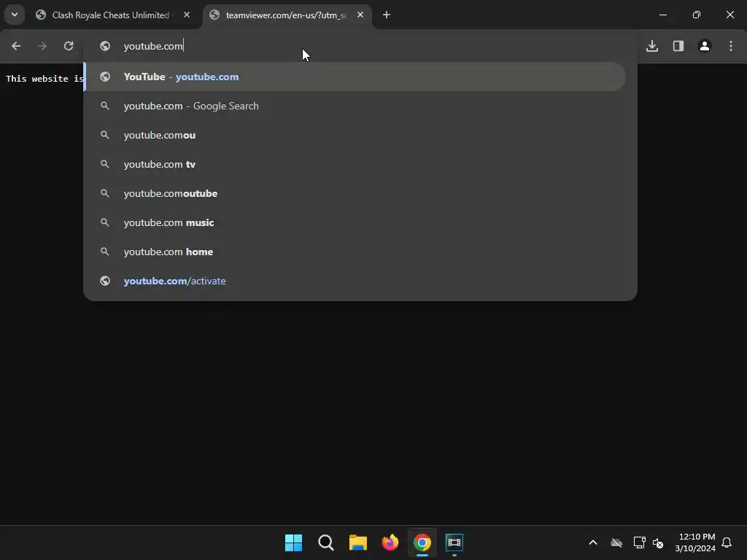Open the notifications bell icon
747x560 pixels.
pos(727,542)
